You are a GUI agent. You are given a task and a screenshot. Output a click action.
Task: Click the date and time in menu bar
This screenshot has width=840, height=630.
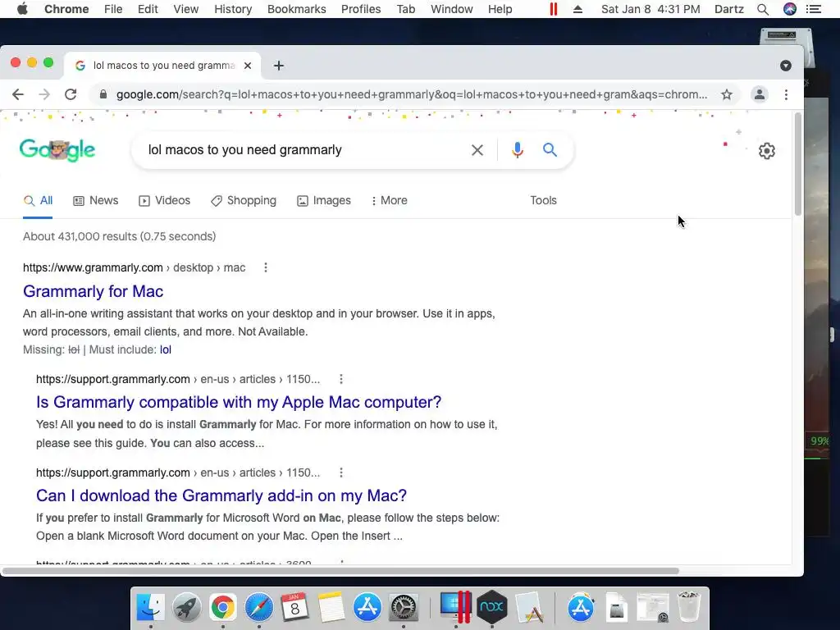pos(651,9)
